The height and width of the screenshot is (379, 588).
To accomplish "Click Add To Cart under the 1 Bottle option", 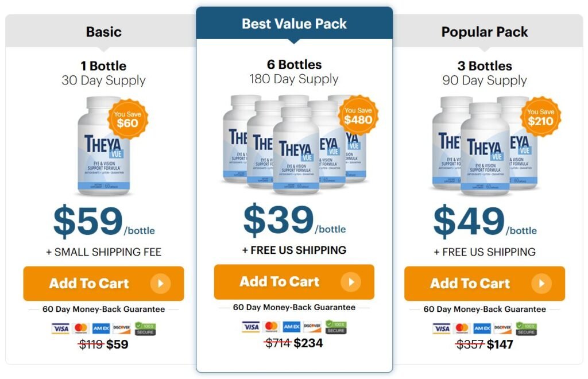I will coord(103,283).
